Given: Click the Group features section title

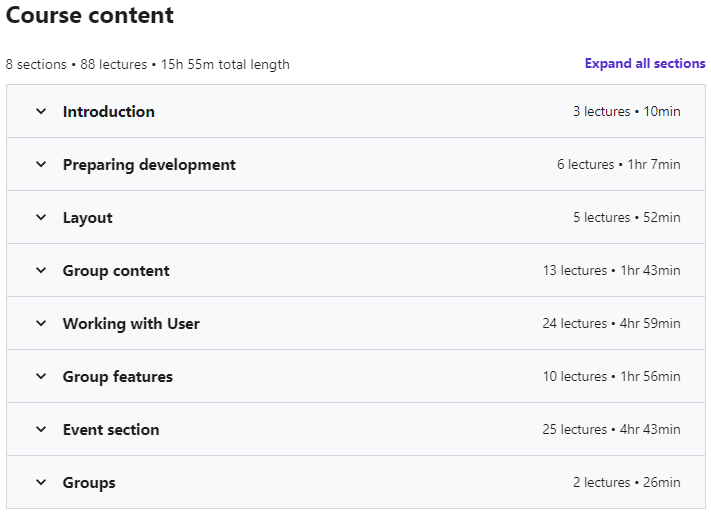Looking at the screenshot, I should click(118, 377).
